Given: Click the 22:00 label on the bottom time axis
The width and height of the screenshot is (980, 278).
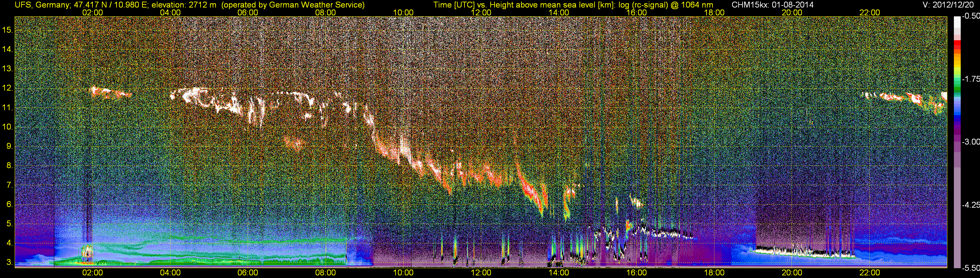Looking at the screenshot, I should coord(870,273).
